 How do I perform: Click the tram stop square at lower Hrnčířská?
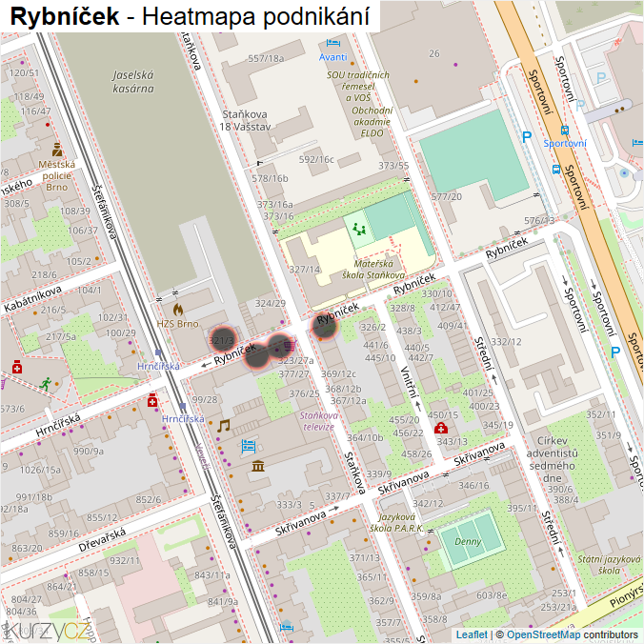coord(183,406)
